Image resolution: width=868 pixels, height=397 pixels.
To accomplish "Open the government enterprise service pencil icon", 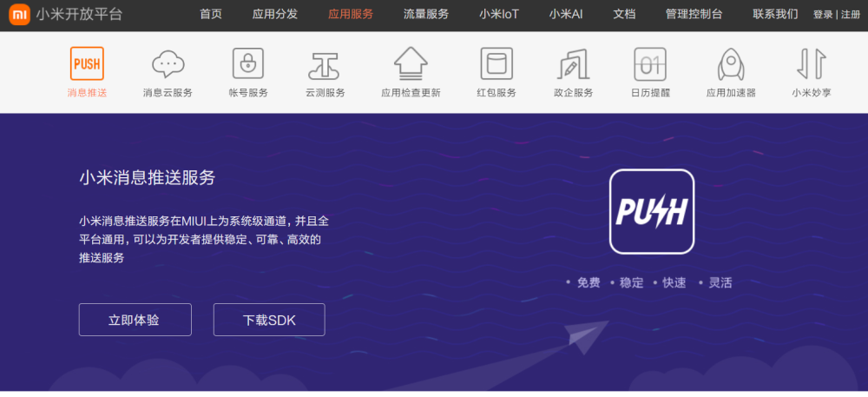I will pyautogui.click(x=574, y=63).
